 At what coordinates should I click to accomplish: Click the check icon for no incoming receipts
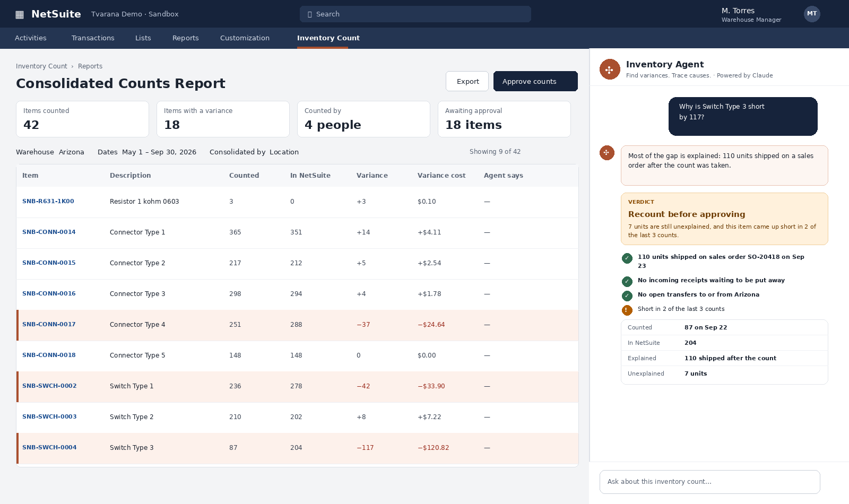tap(627, 281)
